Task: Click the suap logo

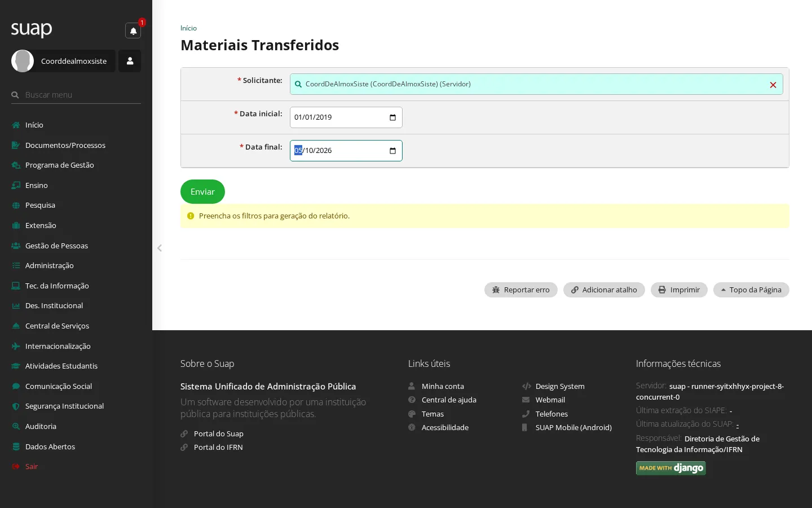Action: coord(32,29)
